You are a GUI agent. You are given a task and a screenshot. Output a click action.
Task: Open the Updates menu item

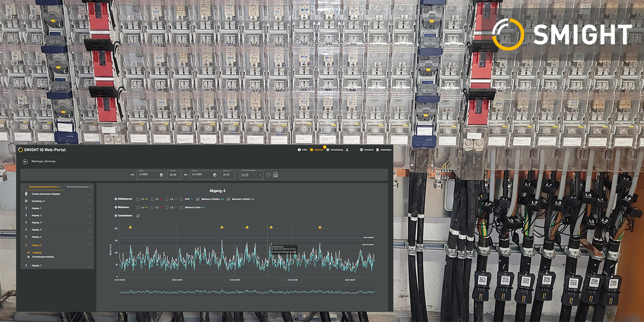(317, 150)
